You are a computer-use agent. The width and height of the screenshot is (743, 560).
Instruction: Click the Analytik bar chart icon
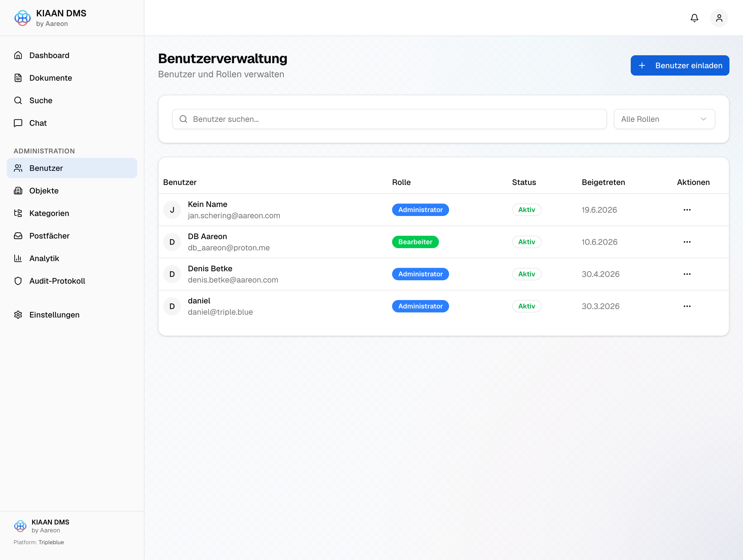(18, 258)
